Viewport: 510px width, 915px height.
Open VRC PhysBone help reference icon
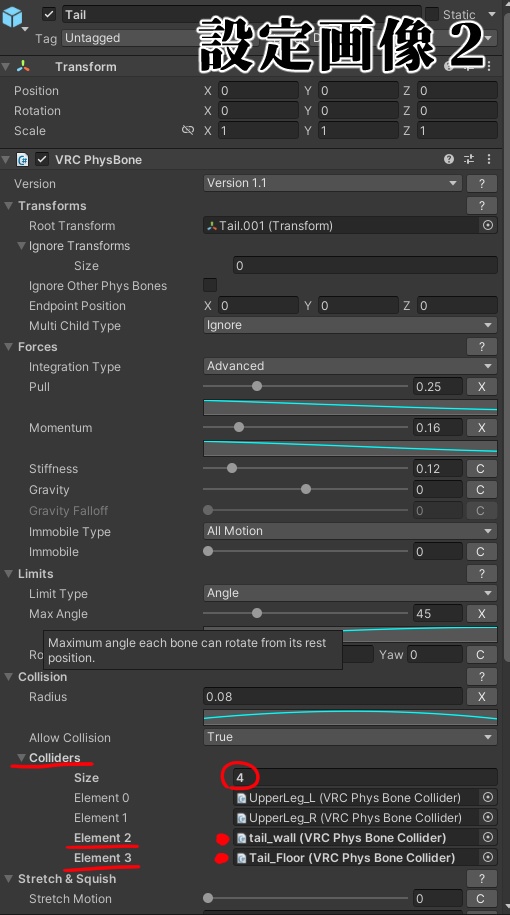click(449, 159)
